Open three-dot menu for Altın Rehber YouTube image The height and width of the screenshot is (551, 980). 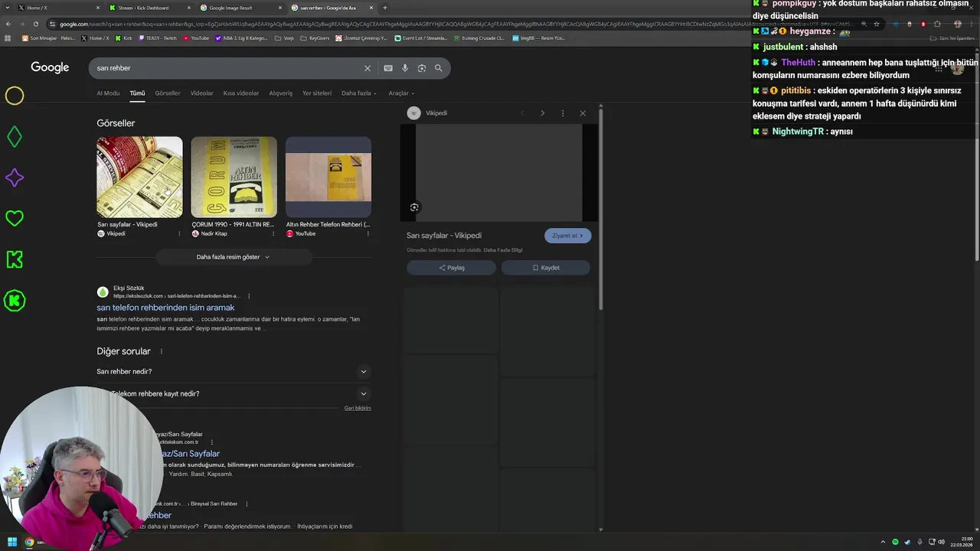[368, 233]
